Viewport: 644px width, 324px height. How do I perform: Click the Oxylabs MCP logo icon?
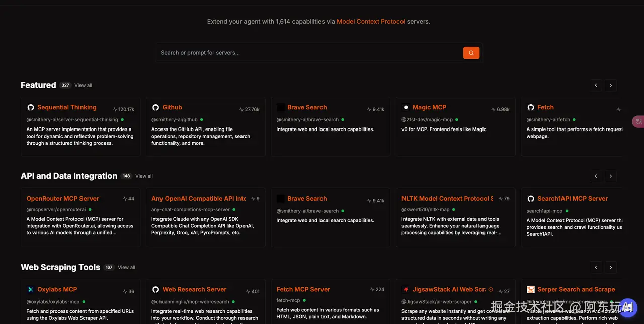point(31,289)
